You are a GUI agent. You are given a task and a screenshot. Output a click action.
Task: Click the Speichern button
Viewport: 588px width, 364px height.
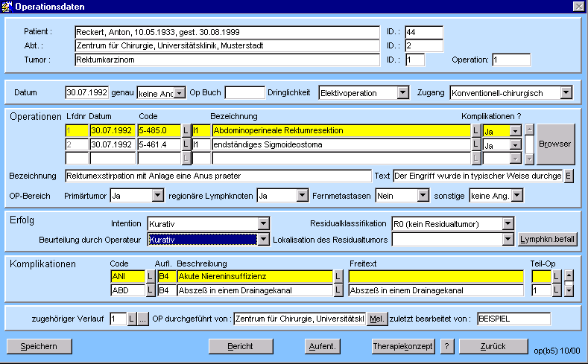tap(39, 346)
